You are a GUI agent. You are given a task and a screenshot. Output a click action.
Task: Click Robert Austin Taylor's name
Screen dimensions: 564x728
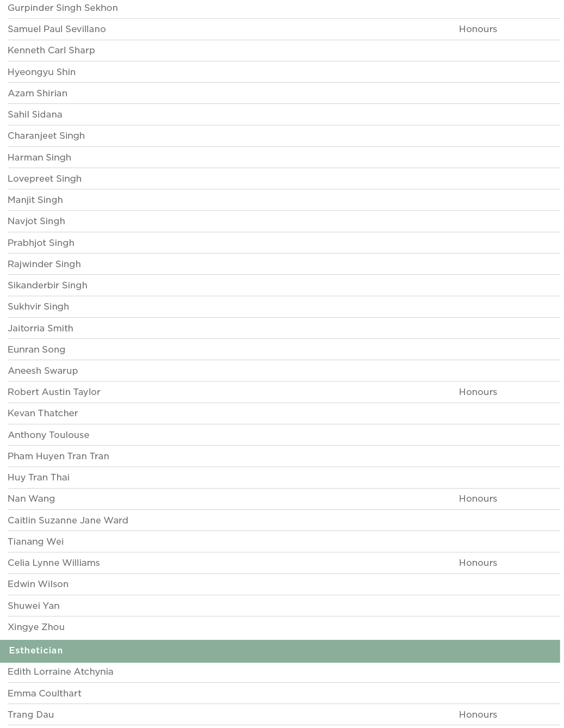tap(54, 392)
